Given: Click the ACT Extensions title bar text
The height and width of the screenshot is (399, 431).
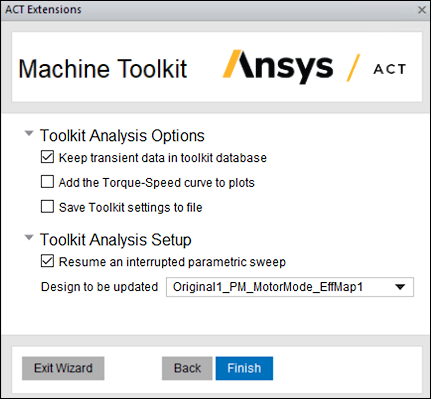Looking at the screenshot, I should pyautogui.click(x=43, y=10).
